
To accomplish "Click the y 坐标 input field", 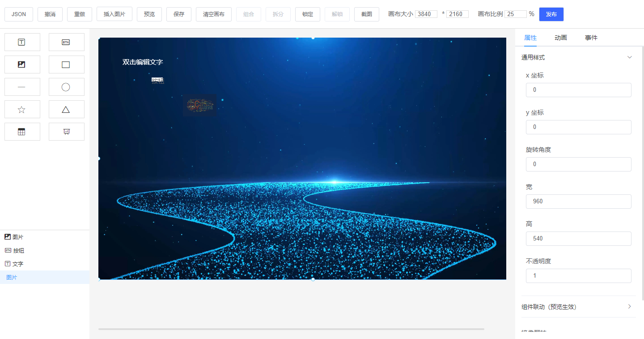I will pyautogui.click(x=579, y=127).
